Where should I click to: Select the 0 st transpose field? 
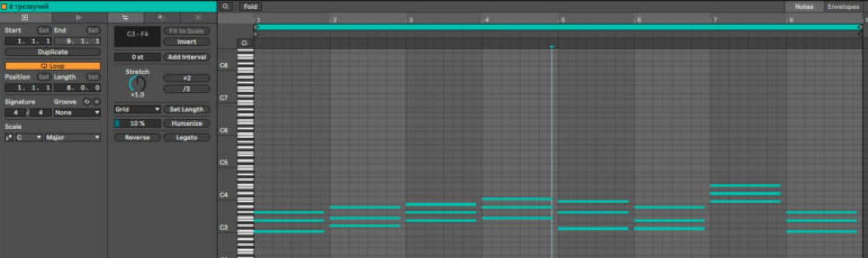[x=138, y=57]
